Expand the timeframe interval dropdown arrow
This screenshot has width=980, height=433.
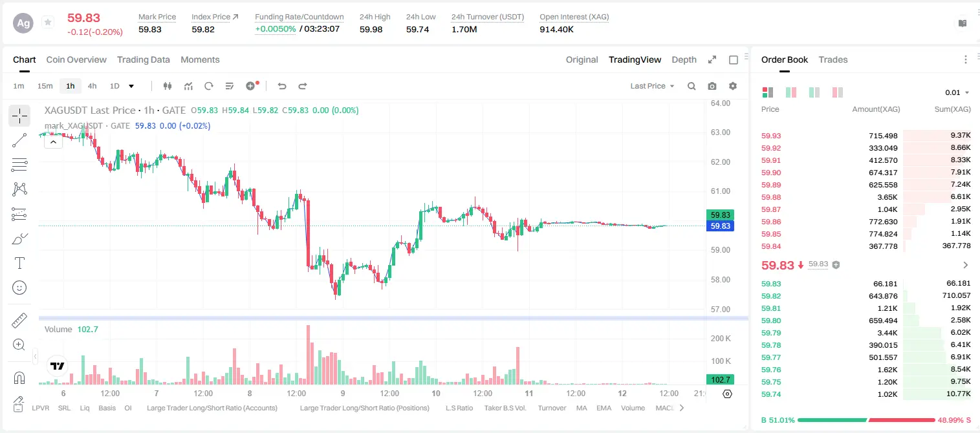pos(131,86)
